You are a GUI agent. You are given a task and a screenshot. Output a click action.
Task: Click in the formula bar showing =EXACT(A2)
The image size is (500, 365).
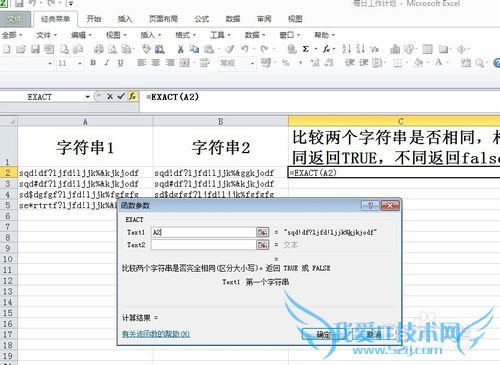[320, 97]
